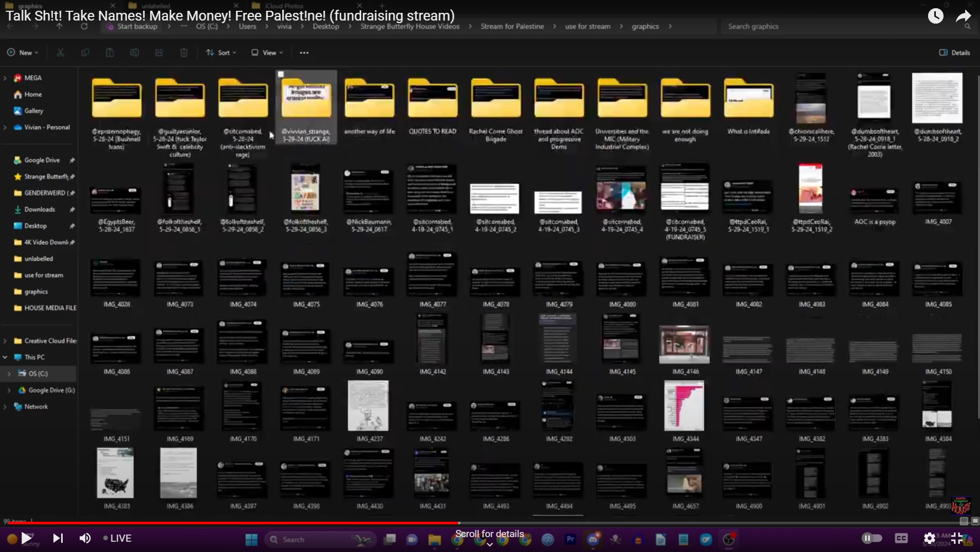The width and height of the screenshot is (980, 552).
Task: Click the Share arrow icon
Action: (963, 16)
